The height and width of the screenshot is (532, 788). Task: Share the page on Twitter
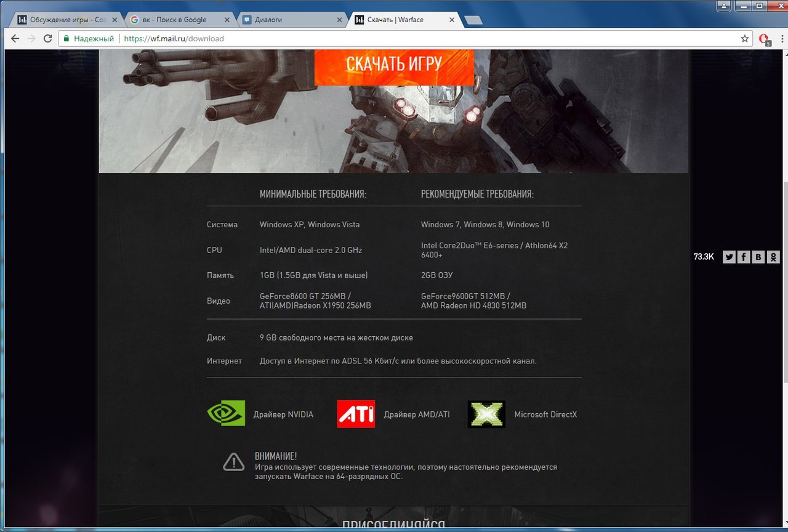[x=728, y=257]
